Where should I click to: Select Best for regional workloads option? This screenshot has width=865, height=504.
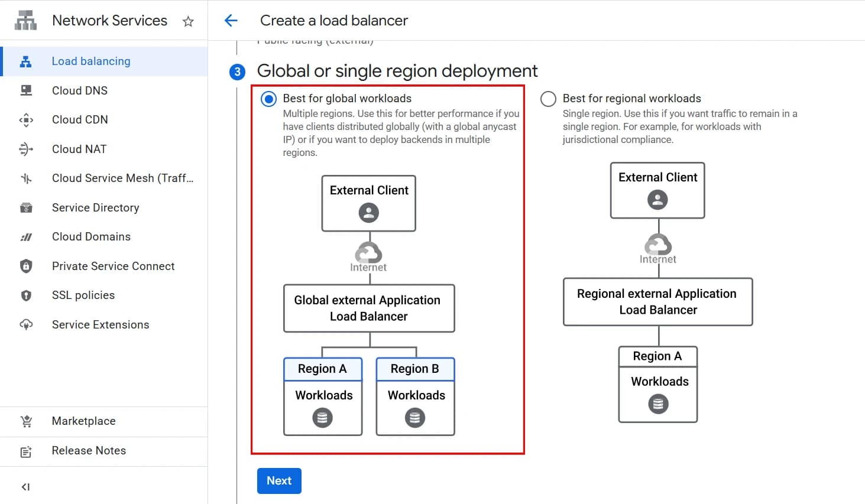[x=548, y=99]
